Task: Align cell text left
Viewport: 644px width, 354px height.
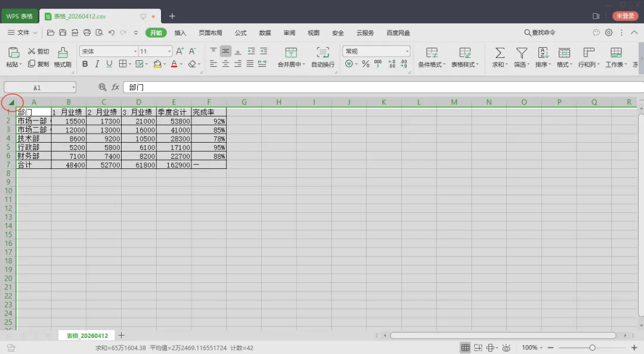Action: [x=213, y=64]
